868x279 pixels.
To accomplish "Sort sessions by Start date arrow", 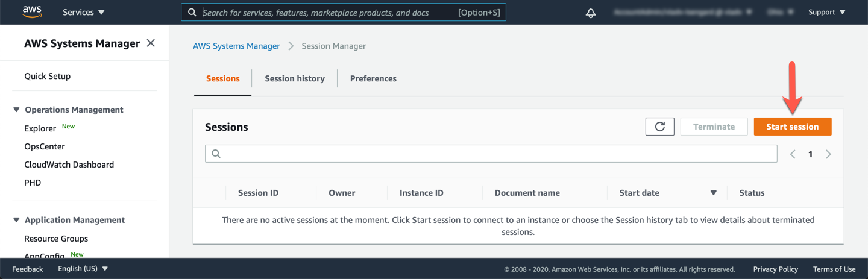I will (x=713, y=193).
